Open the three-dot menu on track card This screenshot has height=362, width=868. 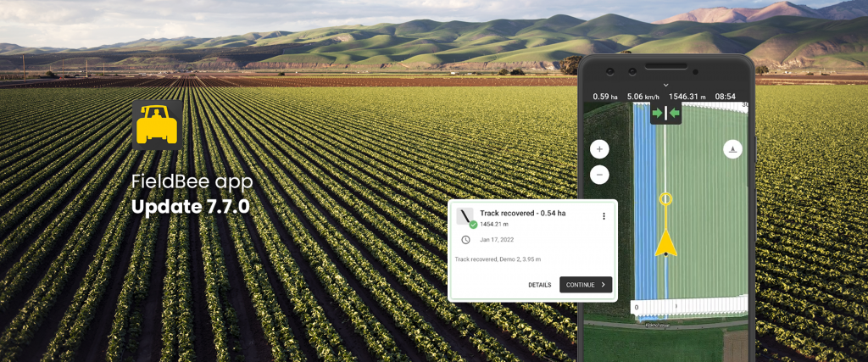tap(604, 216)
